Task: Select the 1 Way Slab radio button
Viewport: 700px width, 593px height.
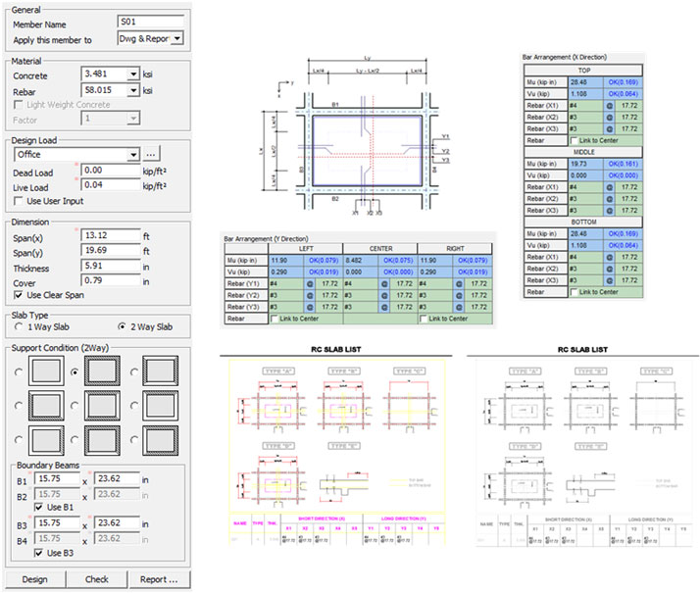Action: [19, 326]
